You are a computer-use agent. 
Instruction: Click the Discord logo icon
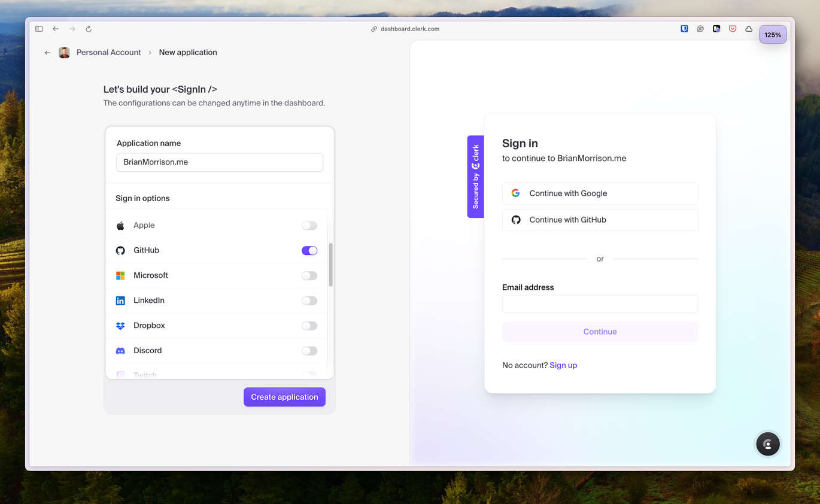click(x=120, y=351)
